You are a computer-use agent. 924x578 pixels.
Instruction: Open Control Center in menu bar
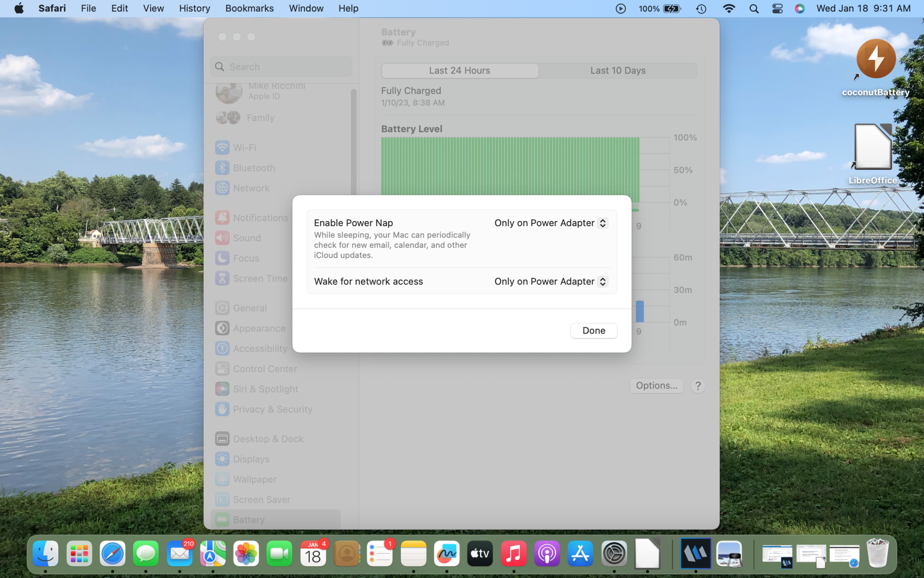(x=778, y=8)
